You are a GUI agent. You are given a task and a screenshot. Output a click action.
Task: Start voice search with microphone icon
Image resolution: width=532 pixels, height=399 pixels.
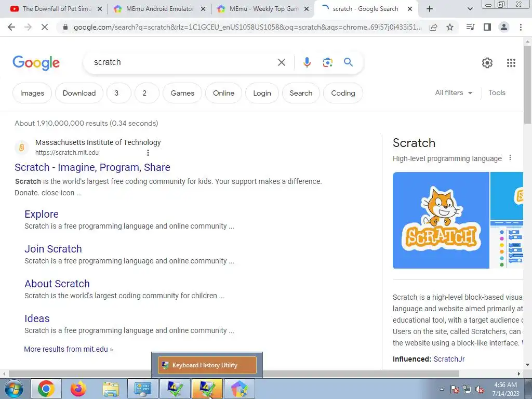pos(307,62)
